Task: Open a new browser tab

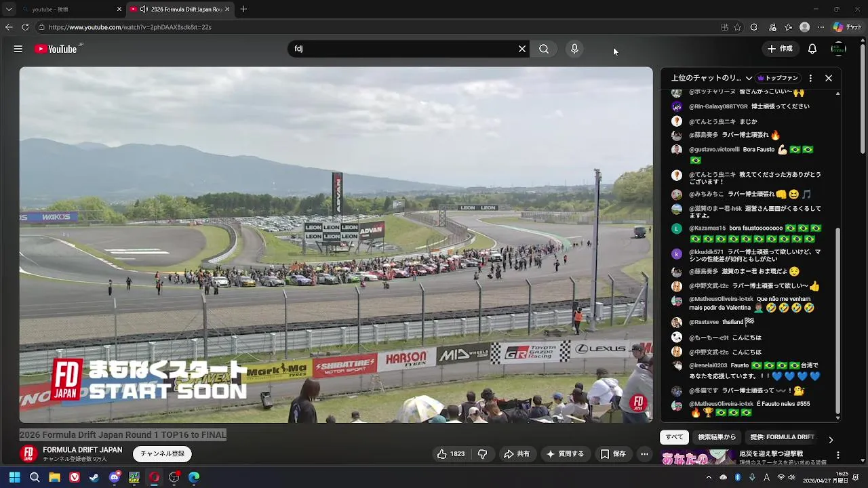Action: [x=243, y=9]
